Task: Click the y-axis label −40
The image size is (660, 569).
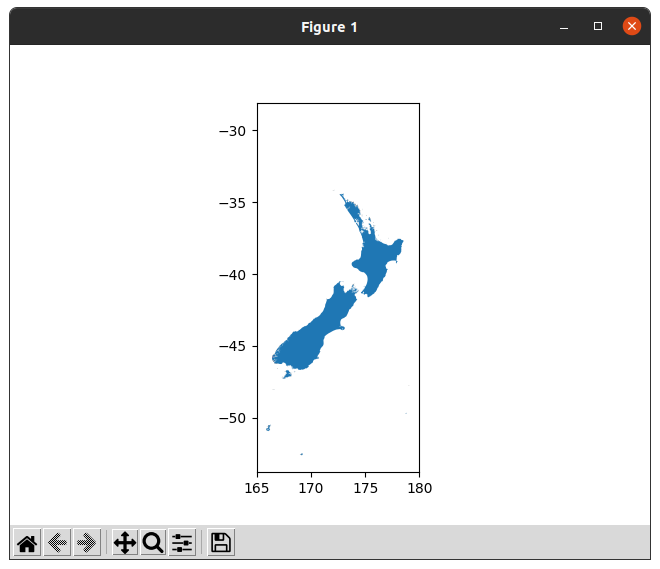Action: pyautogui.click(x=232, y=275)
